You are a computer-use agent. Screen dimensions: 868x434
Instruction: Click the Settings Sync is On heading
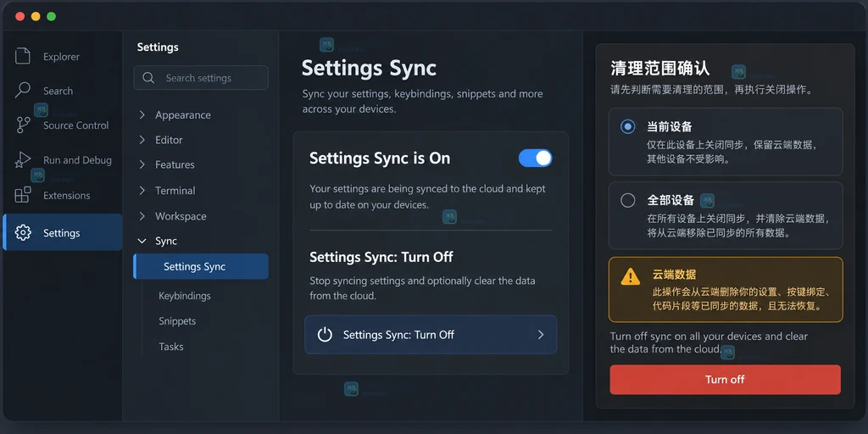click(x=380, y=159)
